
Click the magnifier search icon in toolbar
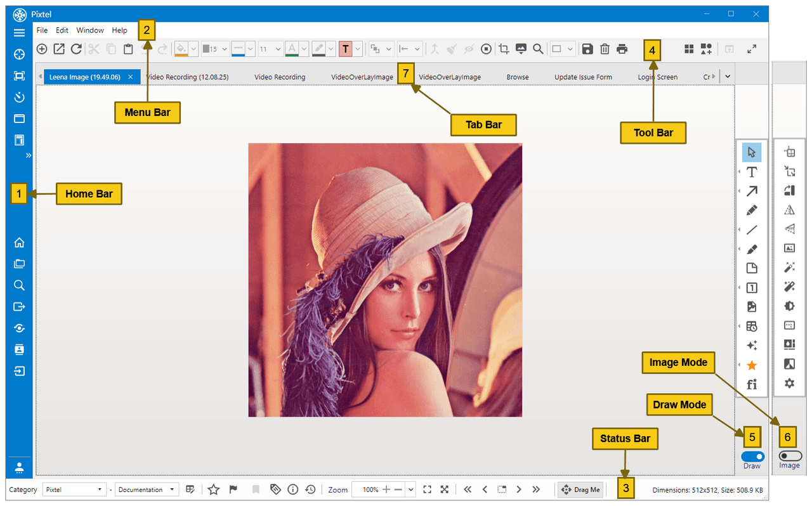coord(538,49)
